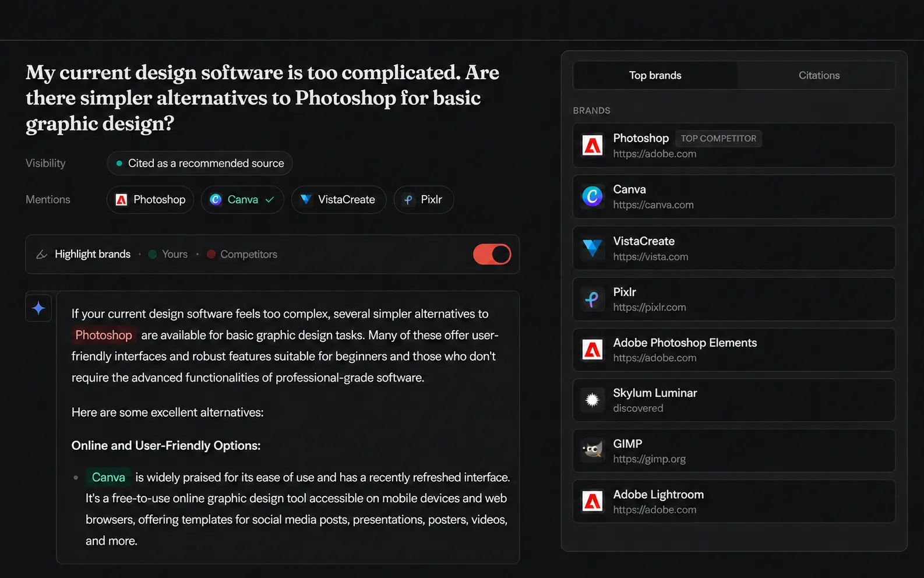Click the Canva brand name in the list
This screenshot has height=578, width=924.
629,189
